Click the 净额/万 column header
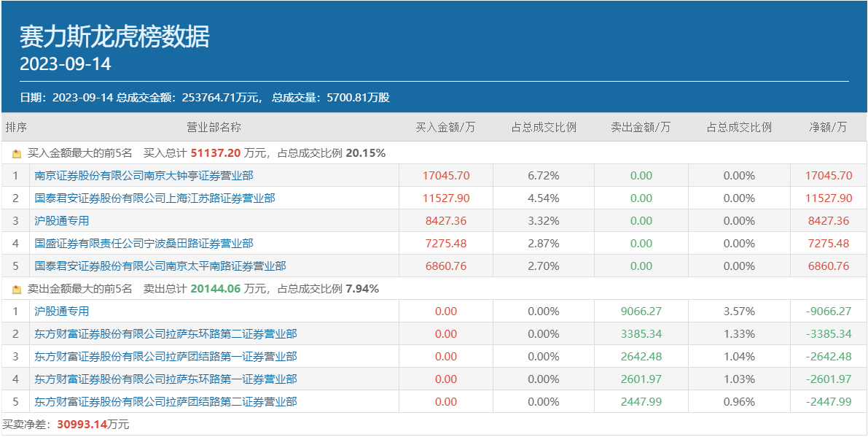 click(829, 127)
